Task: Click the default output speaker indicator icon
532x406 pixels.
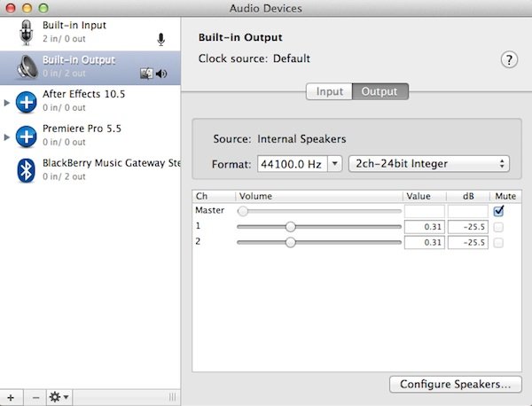Action: coord(161,74)
